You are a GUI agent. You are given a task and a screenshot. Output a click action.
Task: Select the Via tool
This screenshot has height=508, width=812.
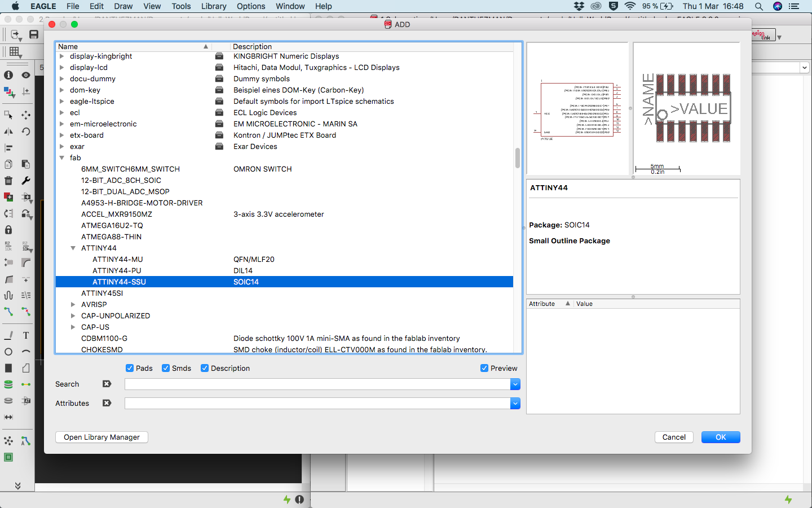click(8, 384)
